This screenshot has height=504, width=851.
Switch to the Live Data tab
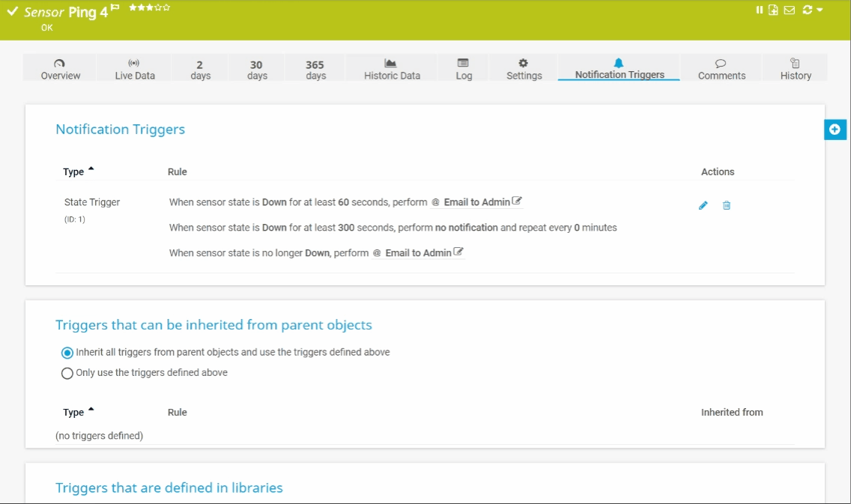(133, 68)
